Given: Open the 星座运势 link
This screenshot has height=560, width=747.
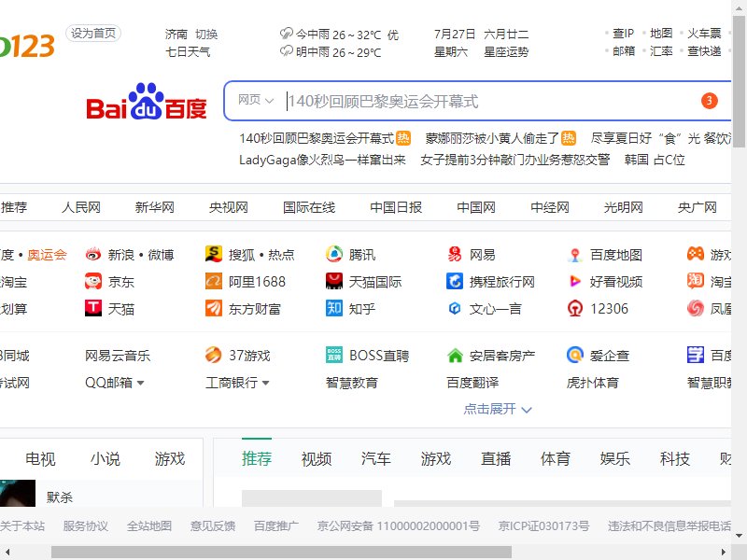Looking at the screenshot, I should pyautogui.click(x=506, y=51).
